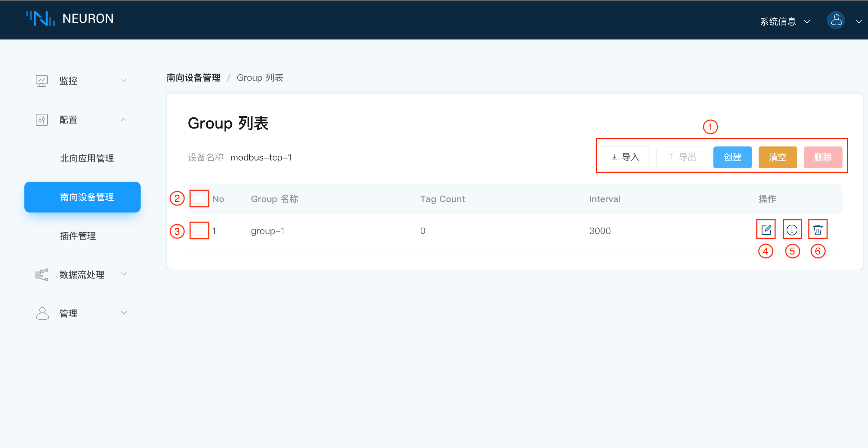The image size is (868, 448).
Task: Check the checkbox for group-1 row
Action: click(199, 231)
